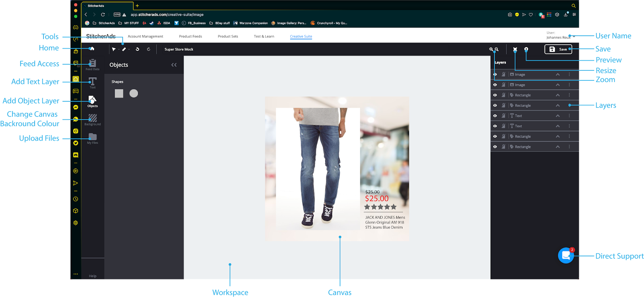The height and width of the screenshot is (297, 644).
Task: Open a new browser tab
Action: click(x=137, y=6)
